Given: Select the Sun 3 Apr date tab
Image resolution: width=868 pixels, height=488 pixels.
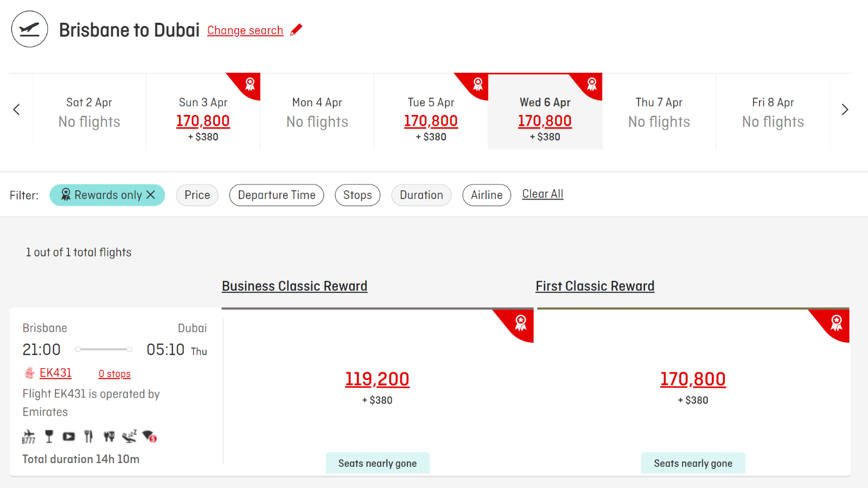Looking at the screenshot, I should 203,111.
